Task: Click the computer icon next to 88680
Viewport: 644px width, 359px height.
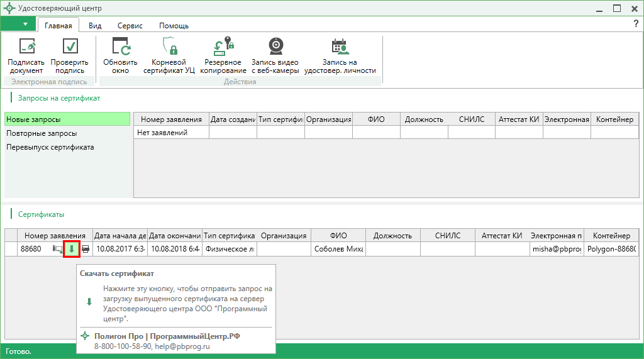Action: (58, 249)
